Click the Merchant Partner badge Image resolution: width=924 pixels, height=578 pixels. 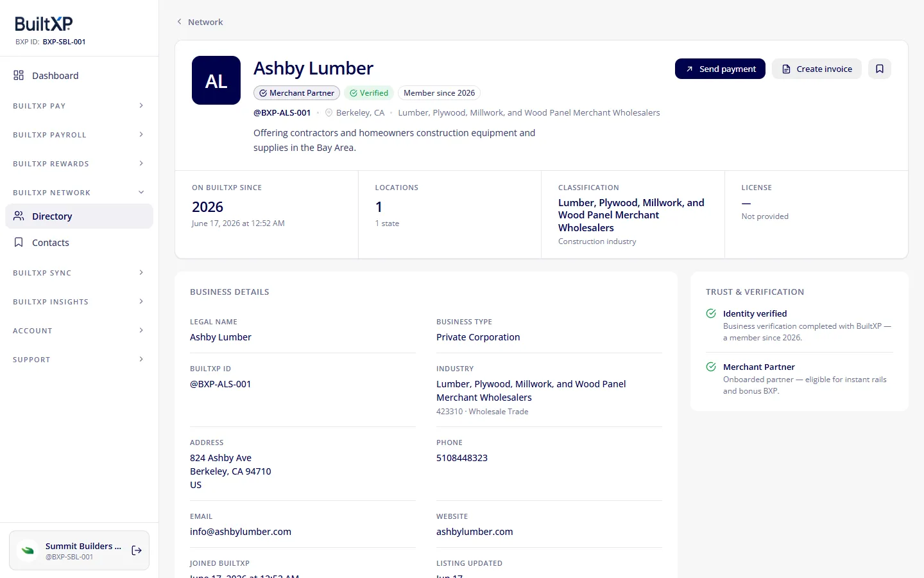(296, 93)
